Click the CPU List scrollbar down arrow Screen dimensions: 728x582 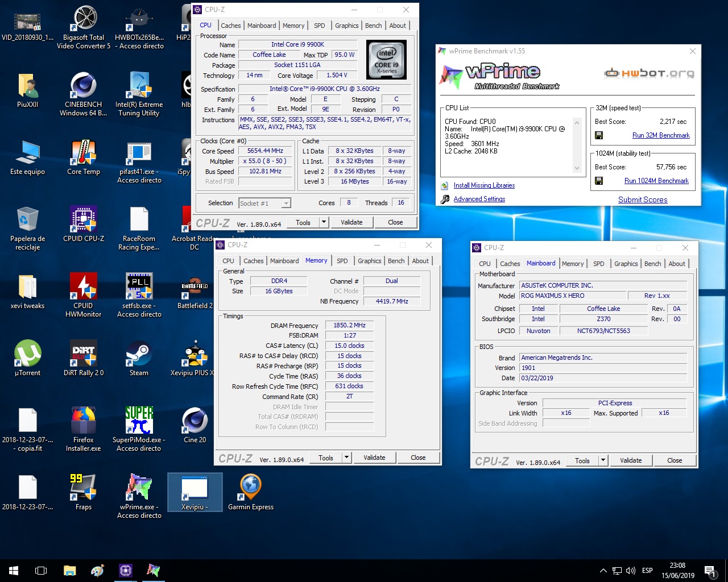577,168
